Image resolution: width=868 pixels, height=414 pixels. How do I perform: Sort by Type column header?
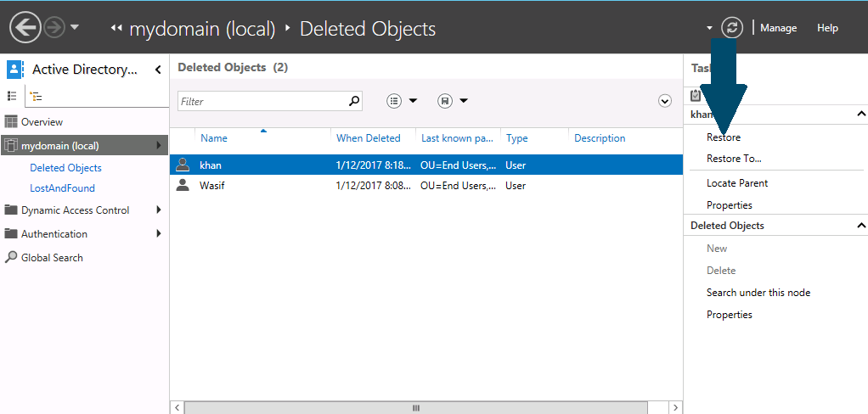coord(517,138)
